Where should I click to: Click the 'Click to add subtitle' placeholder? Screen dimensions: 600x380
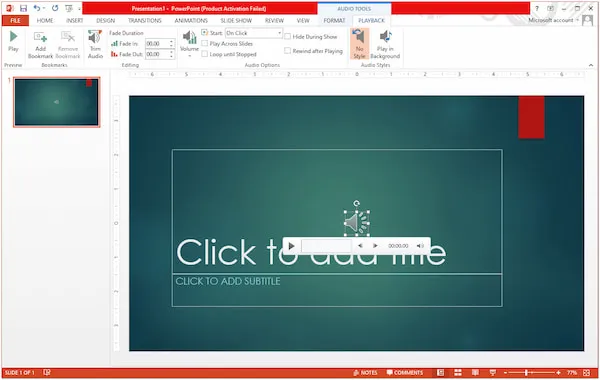(x=337, y=290)
